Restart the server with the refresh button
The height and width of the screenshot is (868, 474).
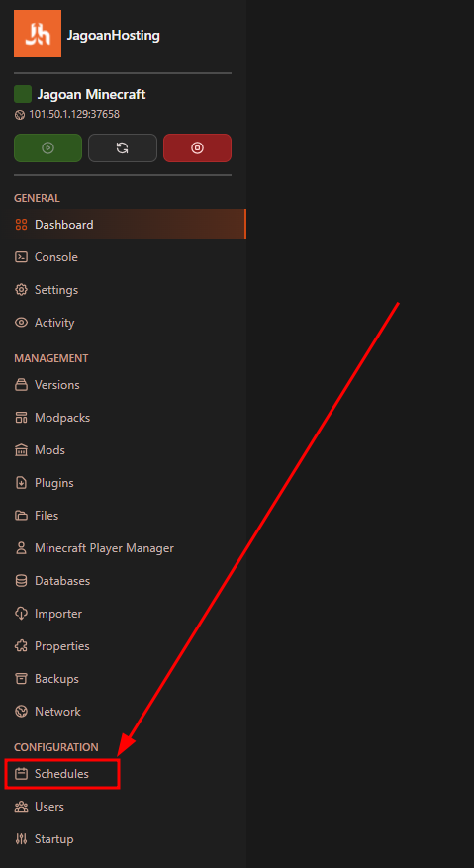pyautogui.click(x=123, y=147)
